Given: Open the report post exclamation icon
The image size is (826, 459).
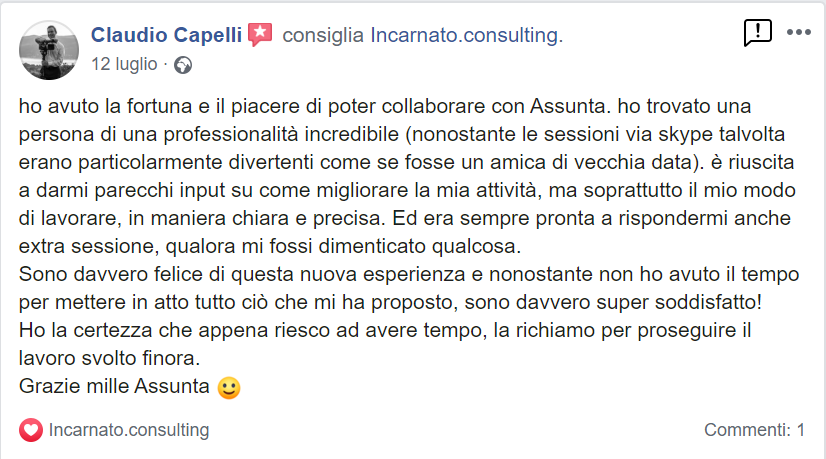Looking at the screenshot, I should point(758,33).
